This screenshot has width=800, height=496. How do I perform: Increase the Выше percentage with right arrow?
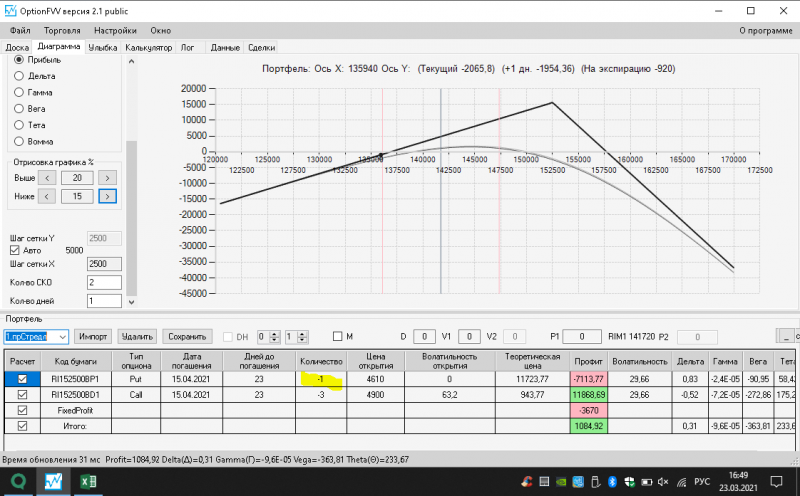(107, 178)
